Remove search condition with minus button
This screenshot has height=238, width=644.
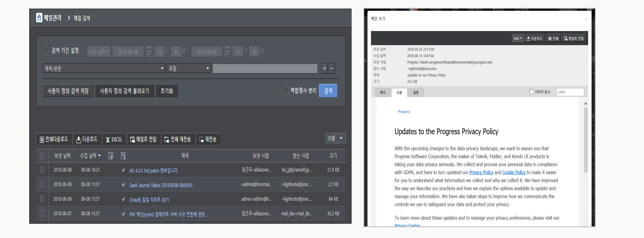pos(331,68)
